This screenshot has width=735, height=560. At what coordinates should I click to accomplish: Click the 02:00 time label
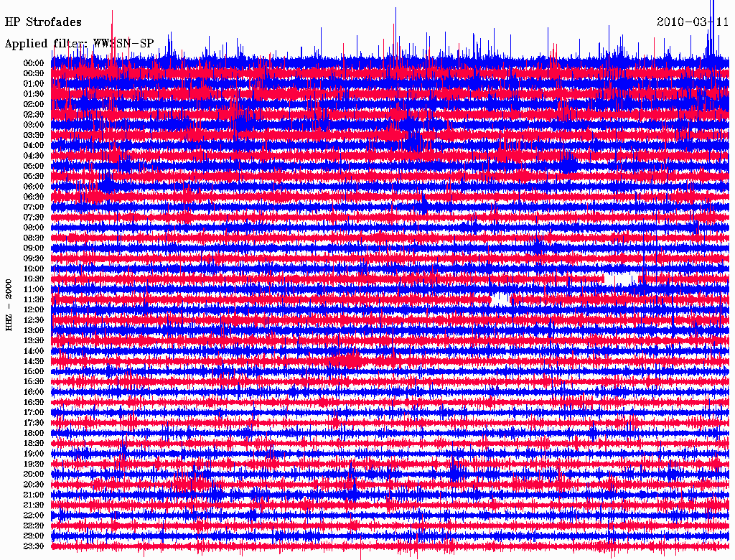(34, 104)
